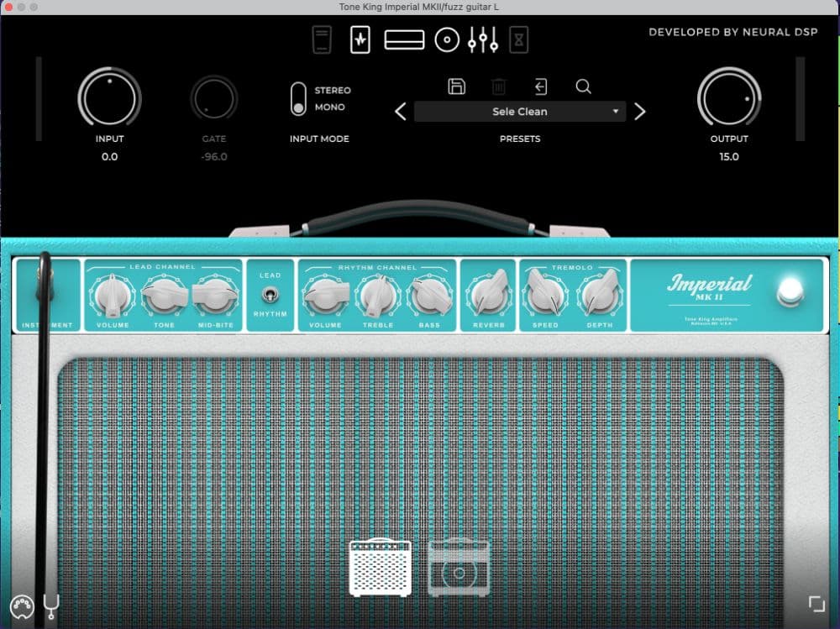Viewport: 840px width, 629px height.
Task: Click the STEREO label
Action: (333, 90)
